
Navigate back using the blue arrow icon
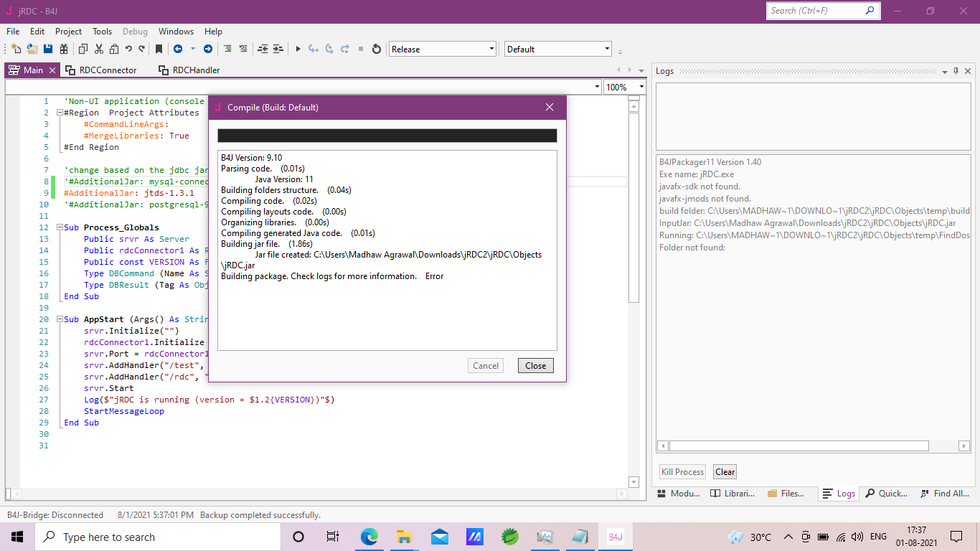[179, 49]
